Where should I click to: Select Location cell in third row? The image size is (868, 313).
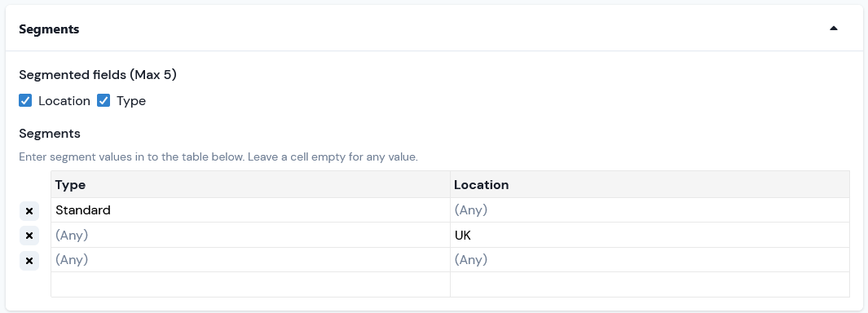[x=650, y=260]
